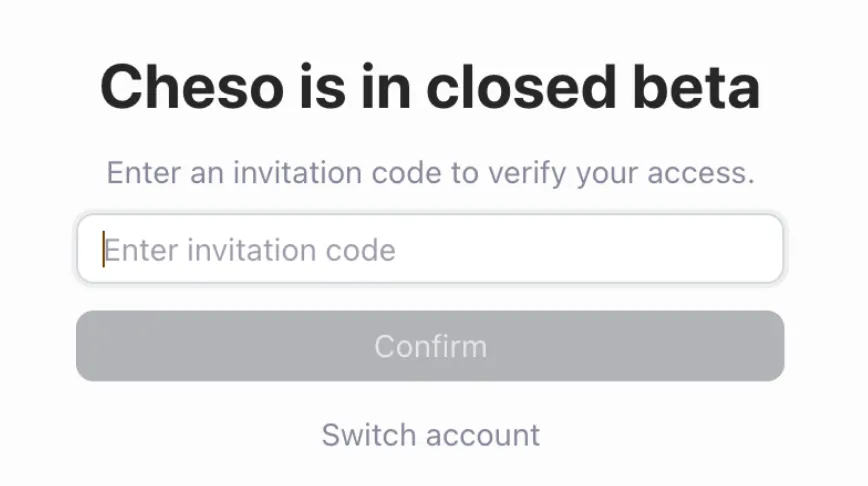Focus the invitation code text box
This screenshot has width=868, height=486.
(430, 249)
